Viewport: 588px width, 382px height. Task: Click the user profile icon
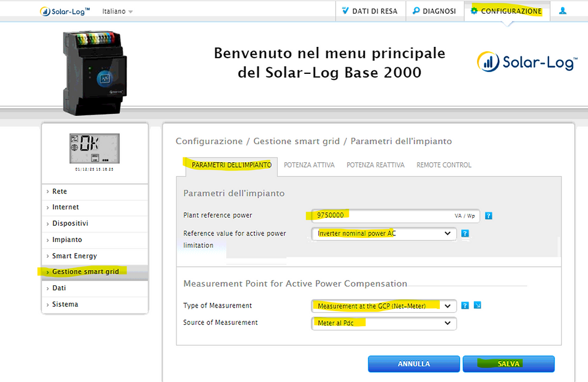(x=563, y=11)
